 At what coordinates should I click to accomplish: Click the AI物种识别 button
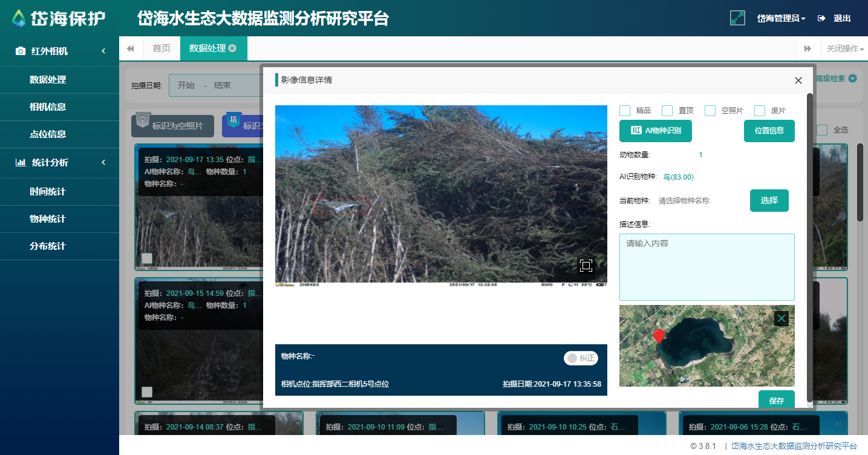point(656,131)
